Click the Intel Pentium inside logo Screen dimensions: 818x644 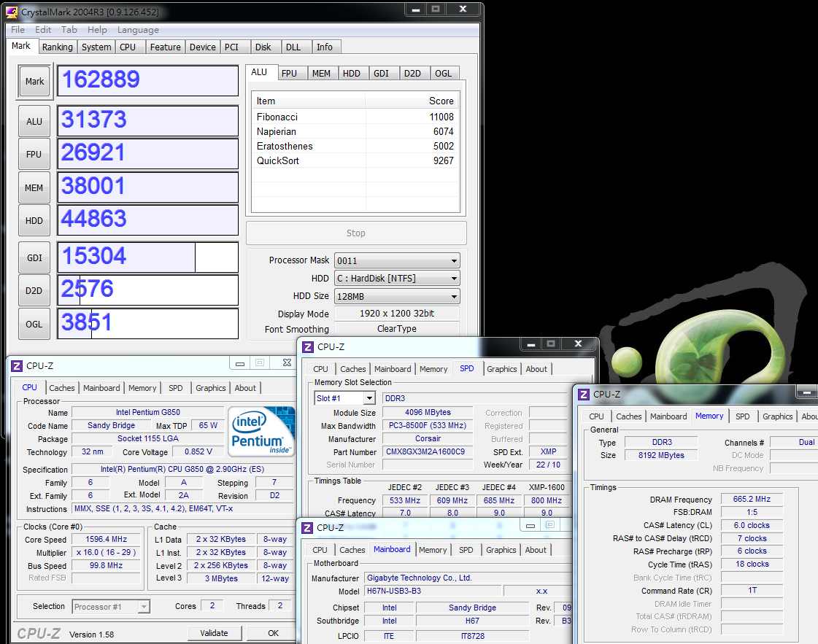[263, 432]
